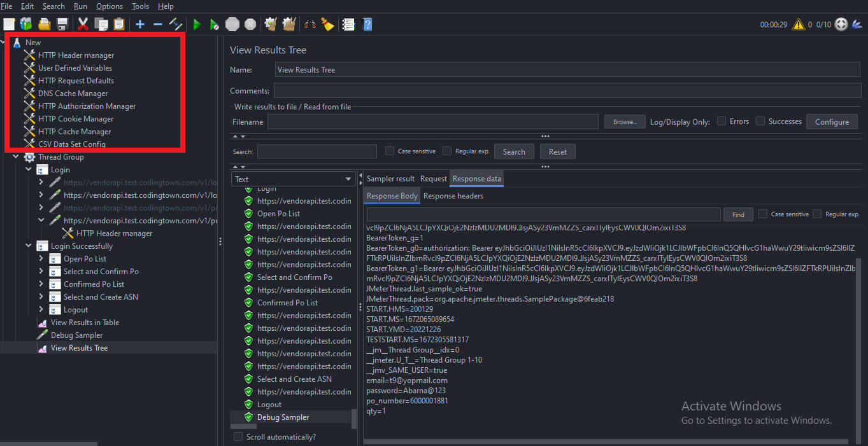Toggle Regular exp. beside Find button
This screenshot has width=868, height=446.
point(817,214)
